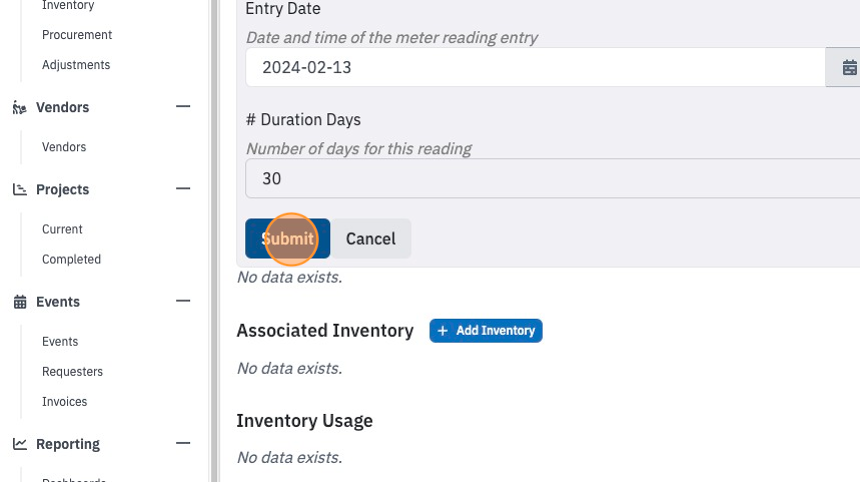860x482 pixels.
Task: Go to Completed projects
Action: 71,259
